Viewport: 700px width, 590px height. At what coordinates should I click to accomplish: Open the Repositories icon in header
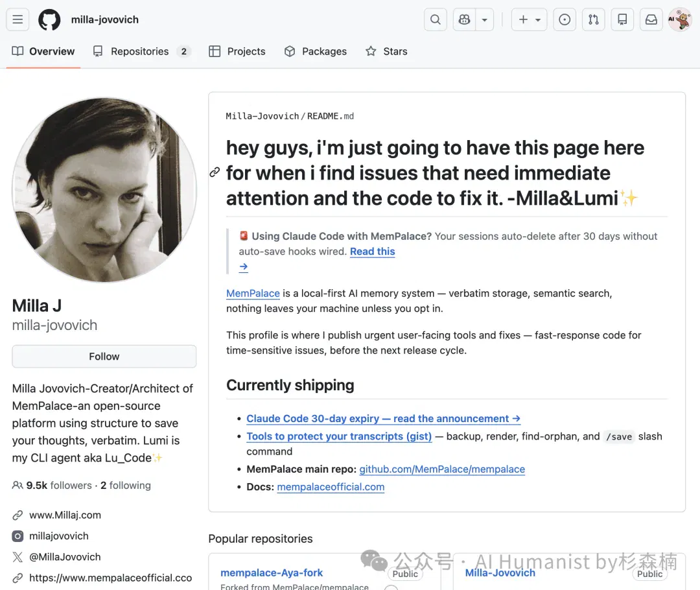pyautogui.click(x=622, y=19)
